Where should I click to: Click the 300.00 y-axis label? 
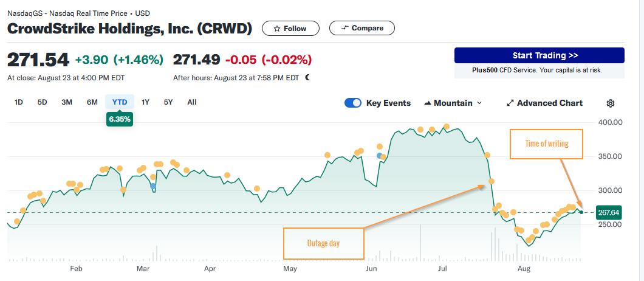pyautogui.click(x=610, y=190)
